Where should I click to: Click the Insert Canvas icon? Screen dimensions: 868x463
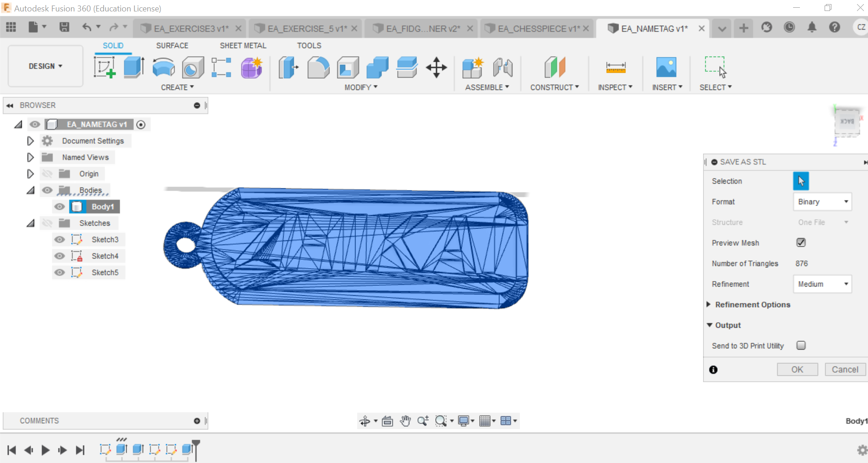point(667,67)
